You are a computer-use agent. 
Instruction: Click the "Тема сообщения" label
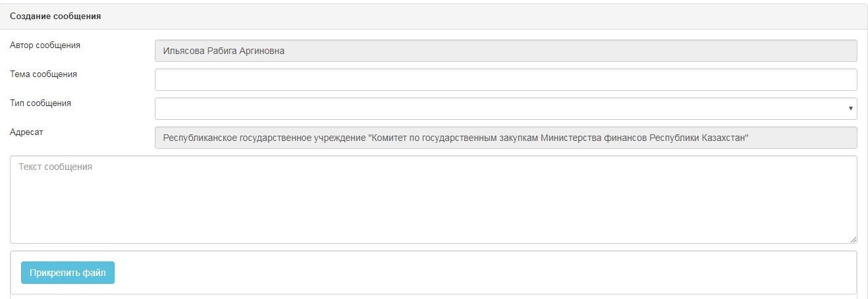(43, 74)
